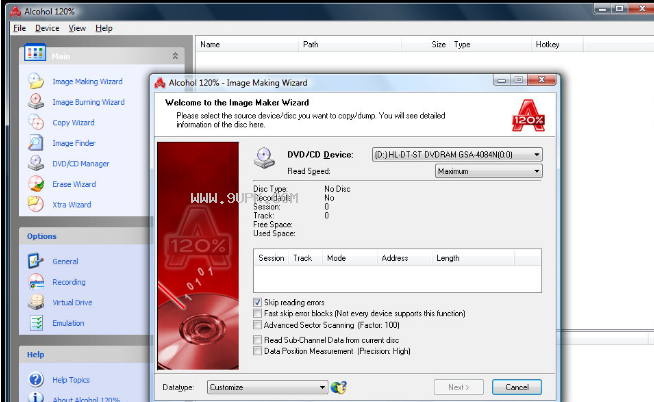Open the DVD/CD Device dropdown
654x402 pixels.
tap(457, 154)
